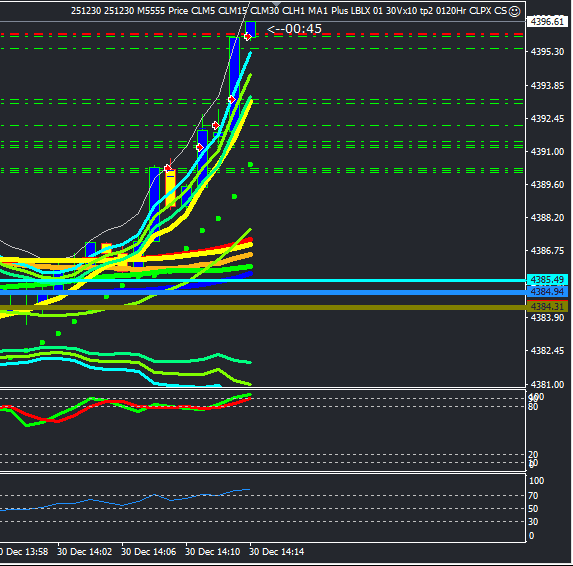
Task: Click price scale value 4389.60
Action: [x=547, y=185]
